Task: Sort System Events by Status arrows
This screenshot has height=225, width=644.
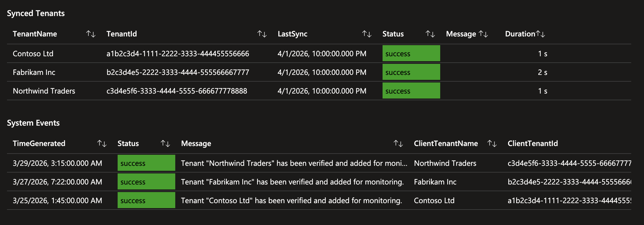Action: coord(165,143)
